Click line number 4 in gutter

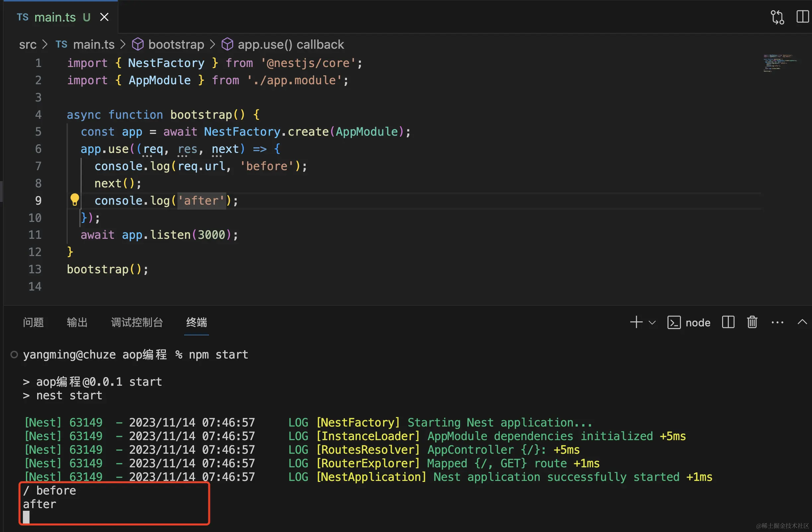coord(38,115)
